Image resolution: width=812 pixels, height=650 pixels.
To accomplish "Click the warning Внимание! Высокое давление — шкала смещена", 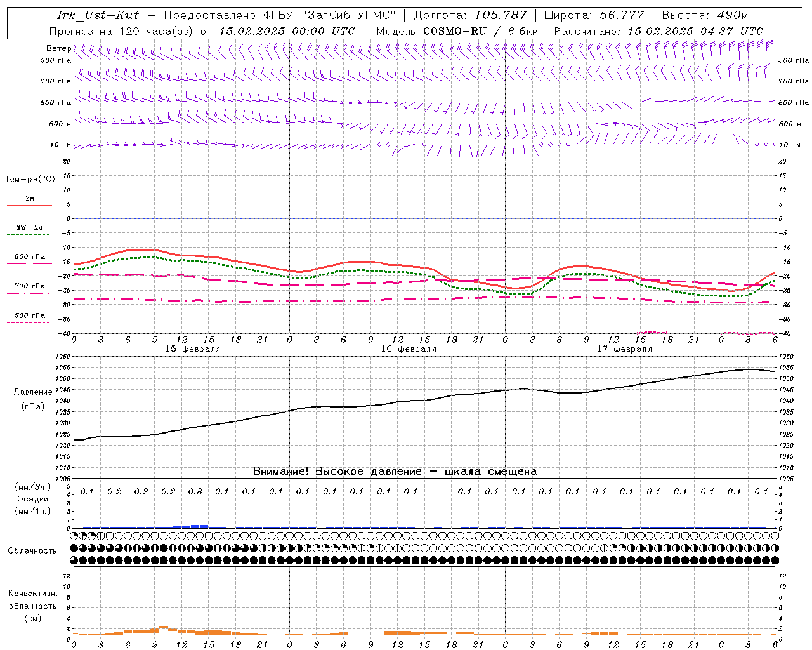I will [395, 472].
